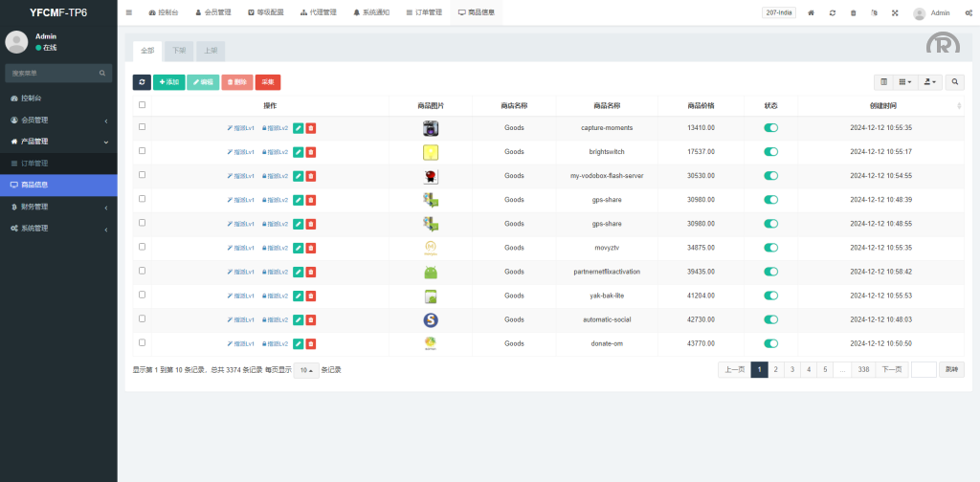Click the dark table refresh button above the list
This screenshot has height=482, width=980.
[142, 83]
